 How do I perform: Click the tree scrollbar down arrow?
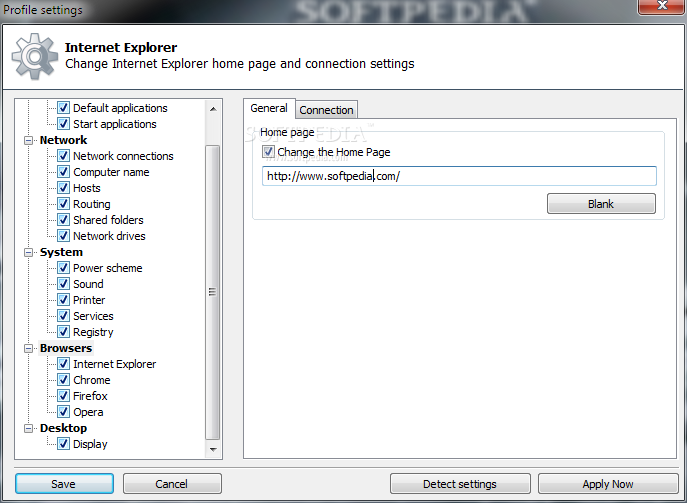[x=213, y=450]
